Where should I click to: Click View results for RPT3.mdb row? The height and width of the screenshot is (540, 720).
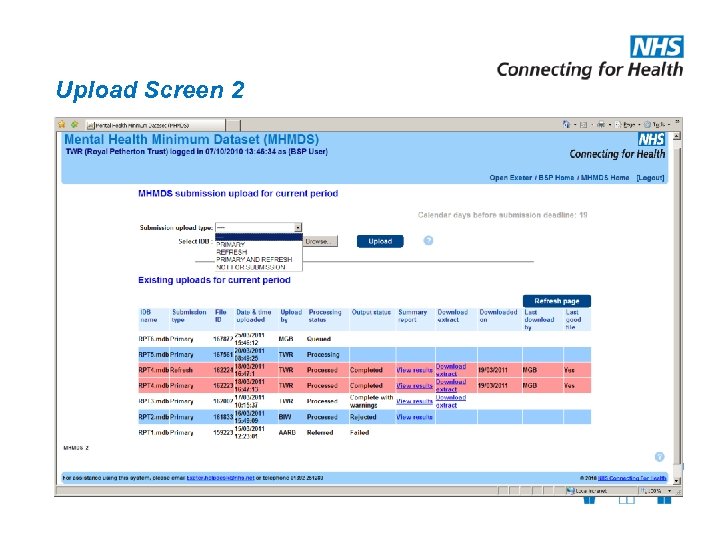pyautogui.click(x=414, y=401)
